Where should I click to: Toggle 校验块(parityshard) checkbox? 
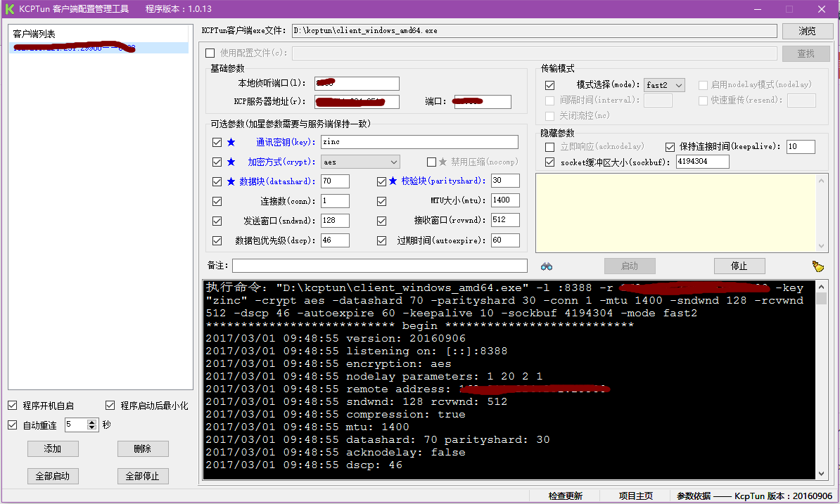(x=381, y=182)
